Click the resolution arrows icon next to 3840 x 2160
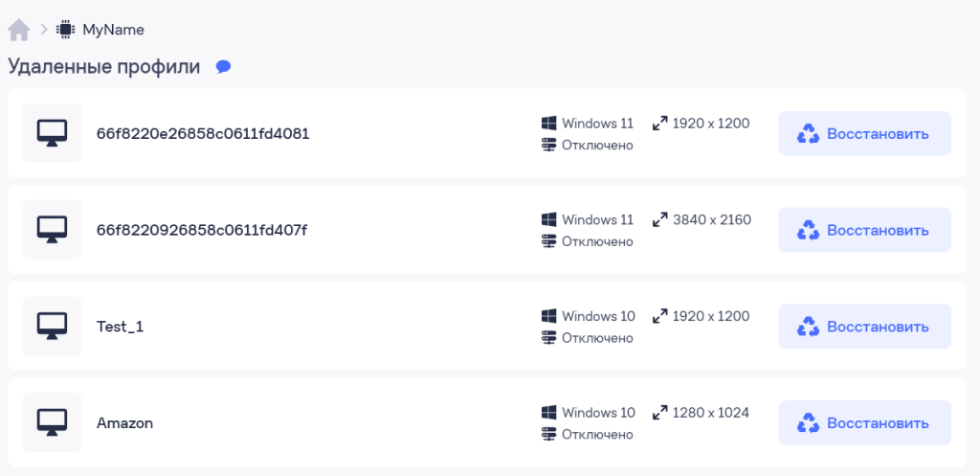The image size is (980, 476). 659,219
